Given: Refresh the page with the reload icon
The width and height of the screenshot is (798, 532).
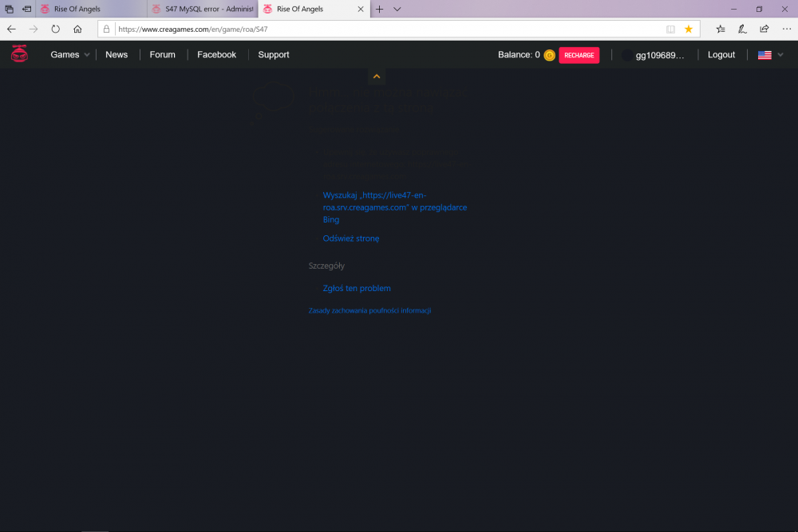Looking at the screenshot, I should 55,29.
